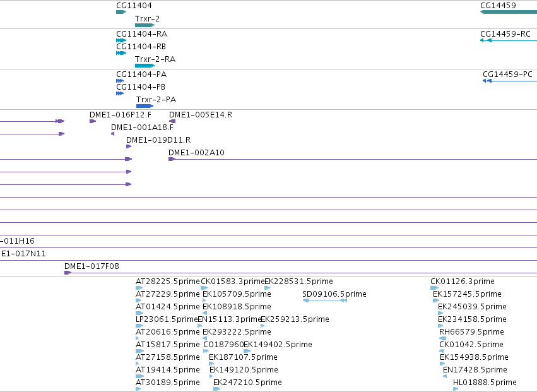The height and width of the screenshot is (392, 537).
Task: Click the DME1-017F08 clone label
Action: tap(91, 266)
